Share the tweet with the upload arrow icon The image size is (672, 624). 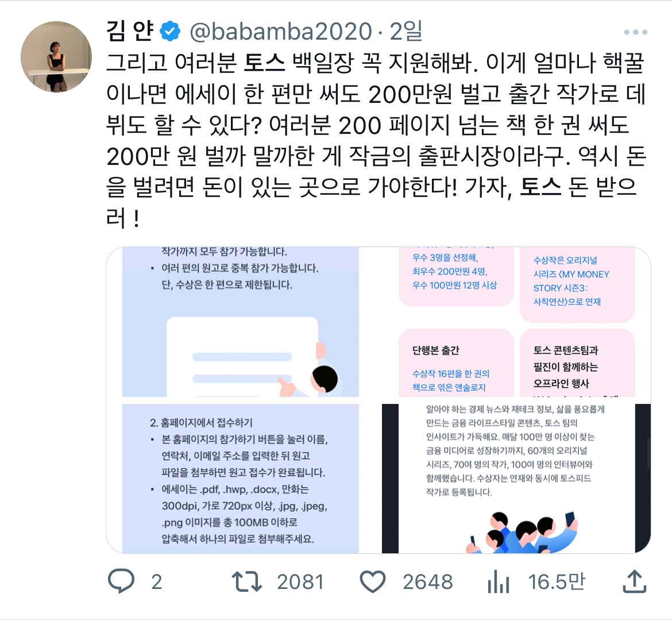pos(634,581)
